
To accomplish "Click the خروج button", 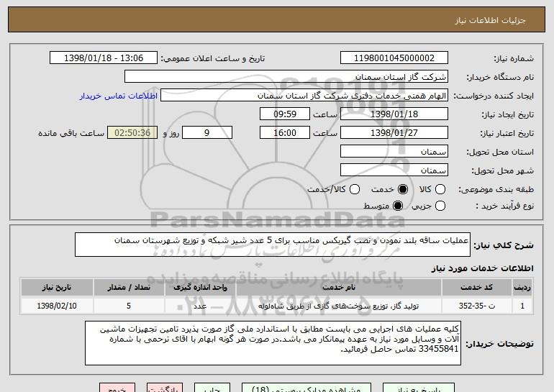I will coord(117,388).
